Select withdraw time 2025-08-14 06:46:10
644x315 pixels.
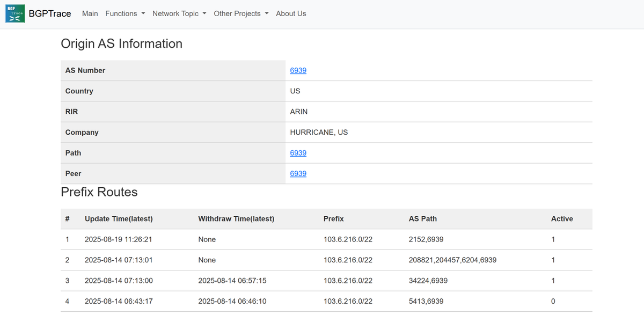coord(232,301)
